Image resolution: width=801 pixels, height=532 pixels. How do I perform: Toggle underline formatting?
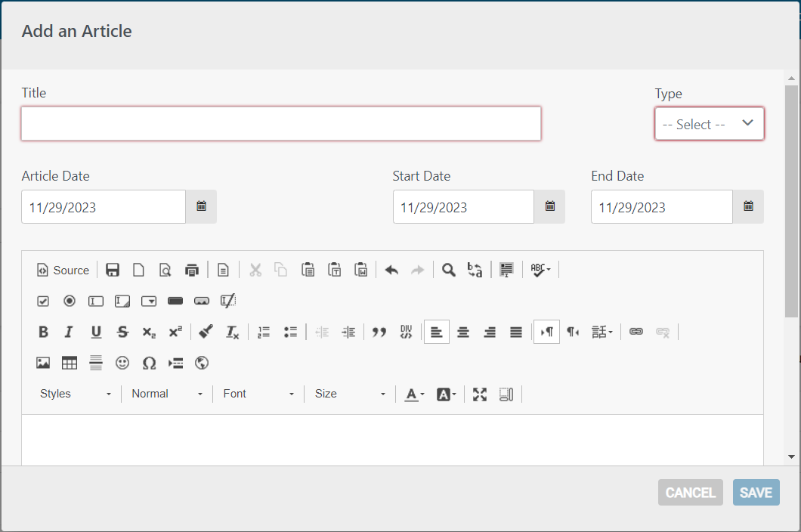pos(96,332)
